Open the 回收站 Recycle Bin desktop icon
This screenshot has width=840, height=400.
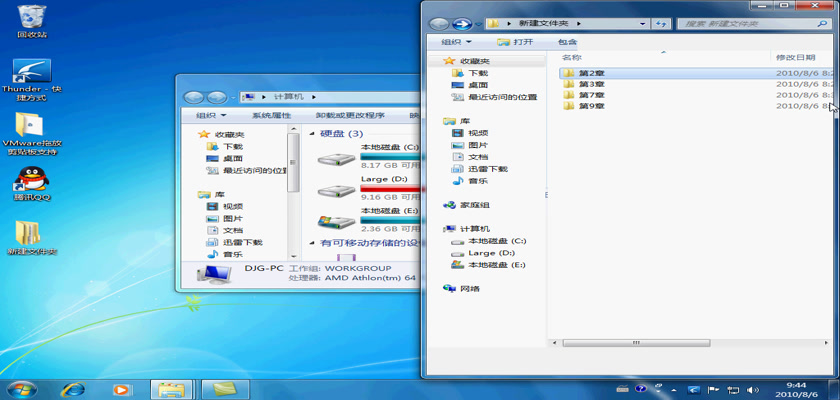point(32,16)
